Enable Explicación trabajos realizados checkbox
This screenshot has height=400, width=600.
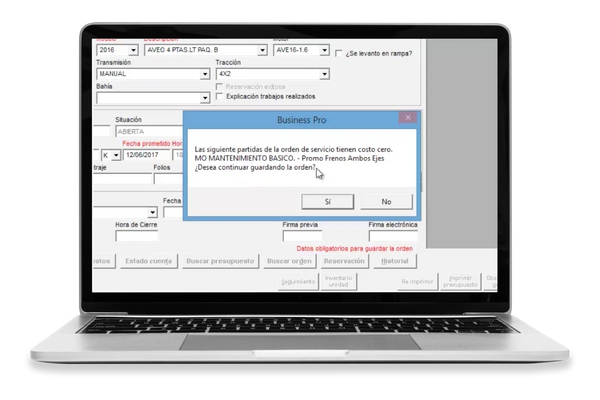(219, 96)
